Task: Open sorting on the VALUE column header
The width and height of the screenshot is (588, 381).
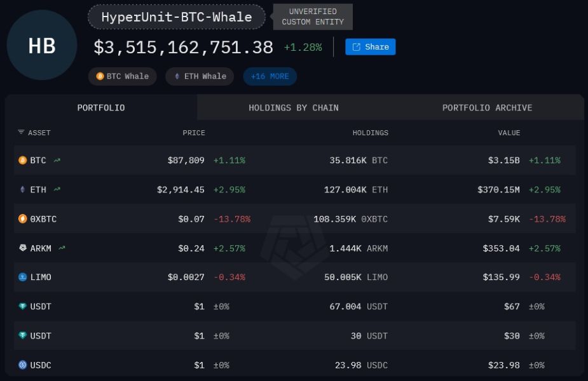Action: (510, 133)
